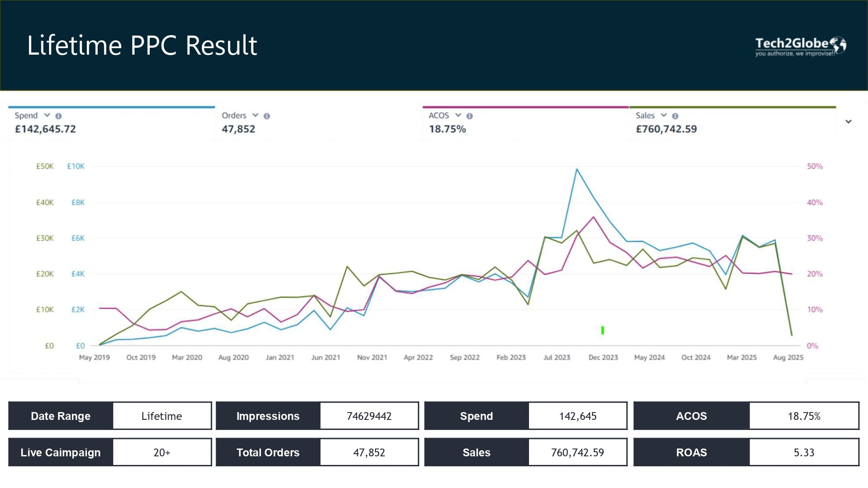Open the Orders metric dropdown chevron
This screenshot has height=488, width=868.
point(255,115)
